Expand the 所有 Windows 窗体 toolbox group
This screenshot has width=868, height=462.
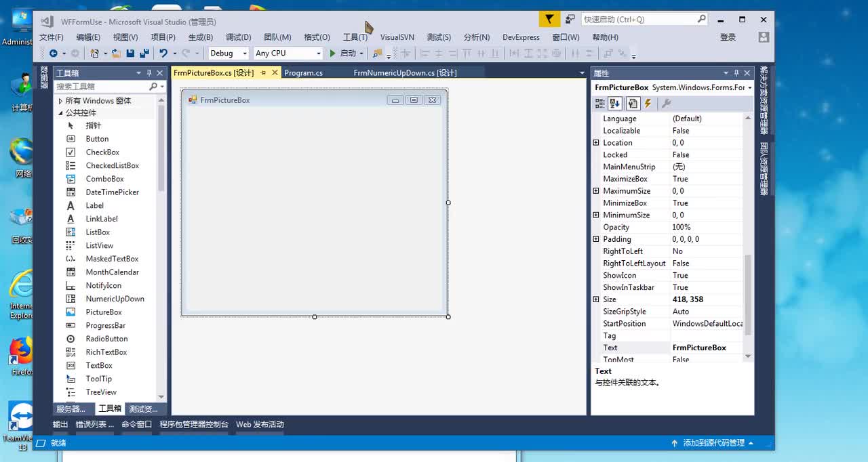coord(60,101)
